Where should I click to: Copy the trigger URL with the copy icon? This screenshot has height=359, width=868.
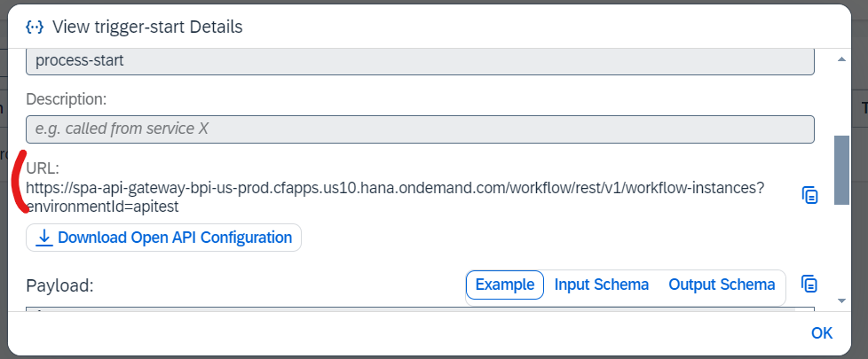(x=810, y=195)
